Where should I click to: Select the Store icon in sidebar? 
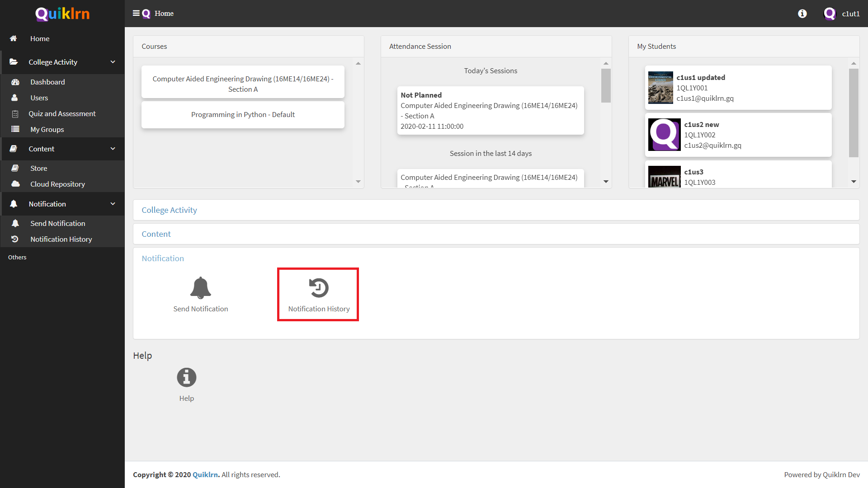pos(15,168)
